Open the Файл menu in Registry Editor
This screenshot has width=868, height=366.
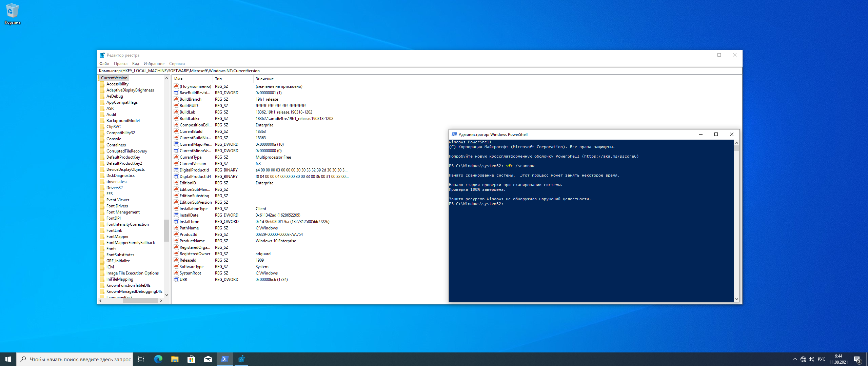104,64
